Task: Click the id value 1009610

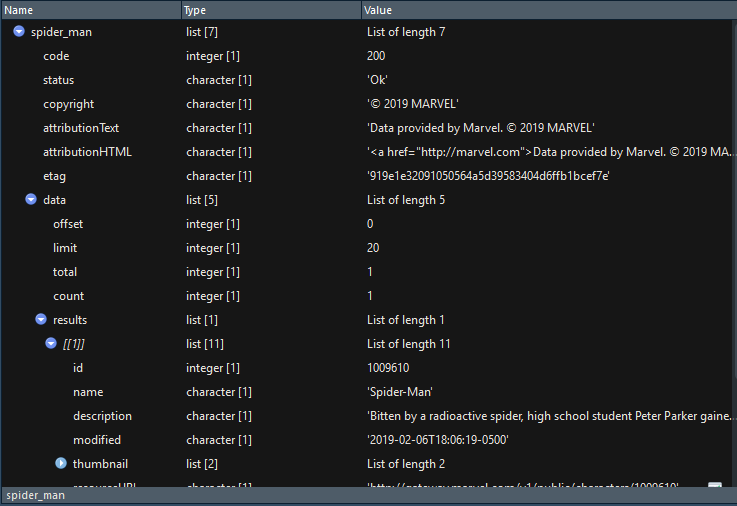Action: pyautogui.click(x=388, y=368)
